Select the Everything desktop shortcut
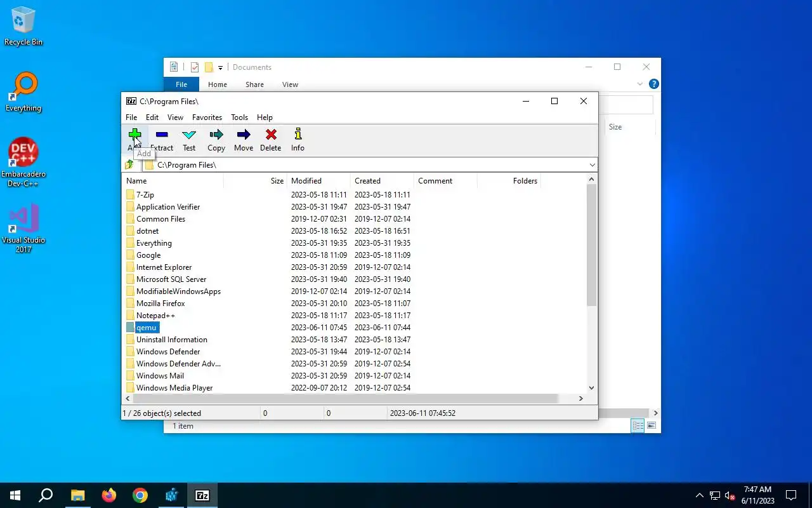 click(x=23, y=93)
